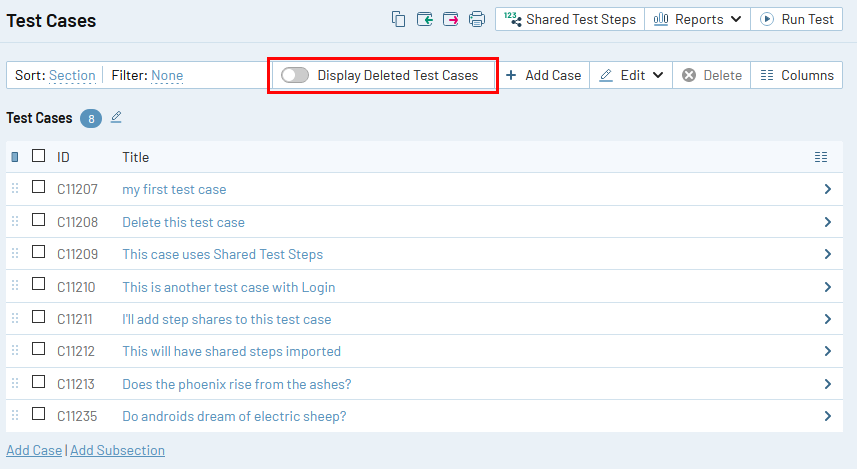Click drag handle for case C11207
This screenshot has height=469, width=857.
pos(15,189)
